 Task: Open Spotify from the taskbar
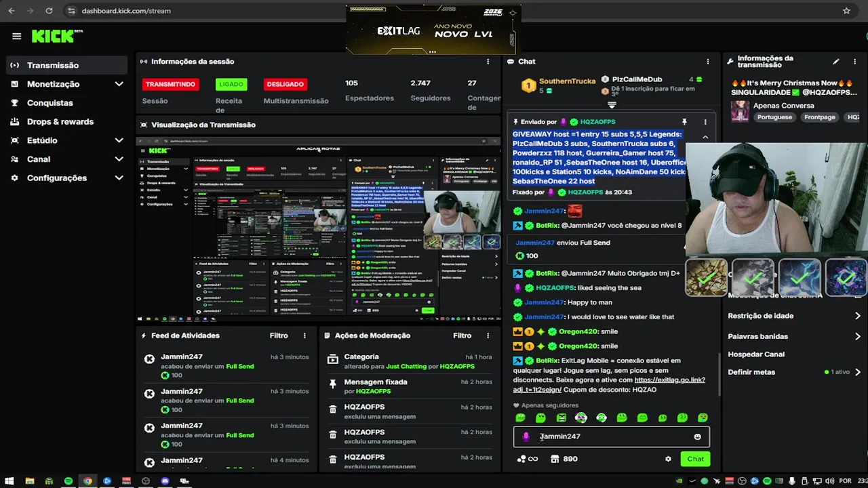(x=68, y=481)
